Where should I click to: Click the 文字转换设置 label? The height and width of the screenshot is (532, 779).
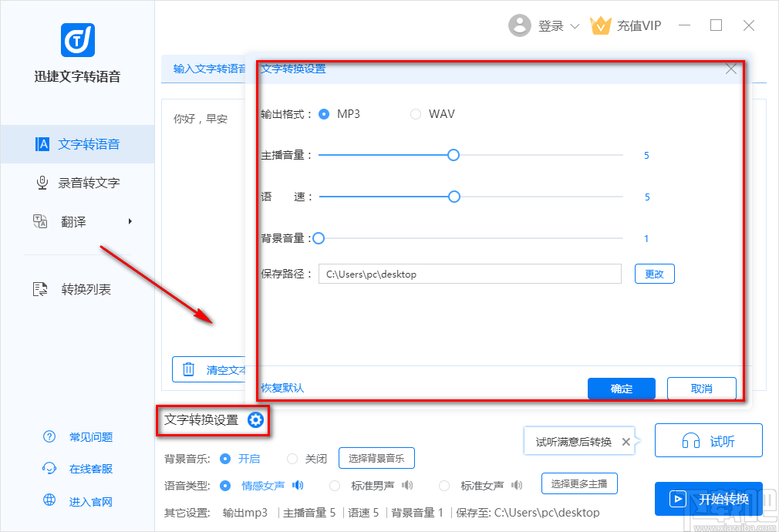[202, 420]
